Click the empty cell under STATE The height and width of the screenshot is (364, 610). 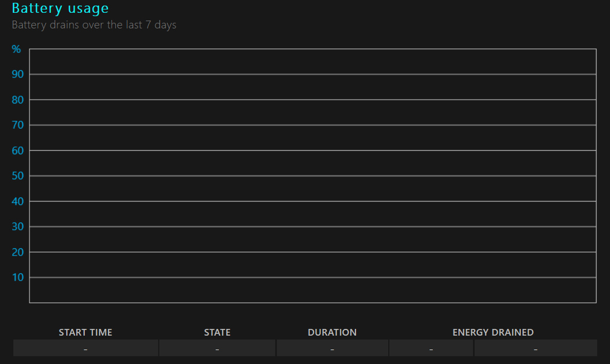coord(217,348)
